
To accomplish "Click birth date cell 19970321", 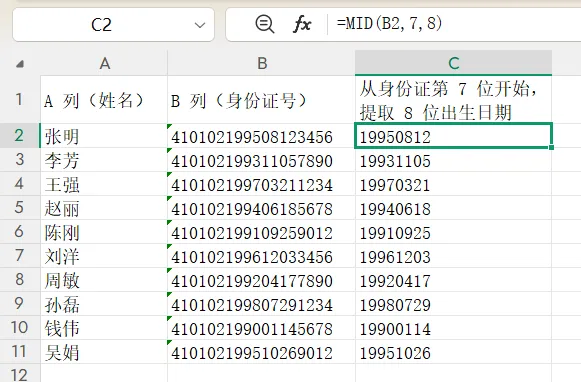I will [x=454, y=184].
